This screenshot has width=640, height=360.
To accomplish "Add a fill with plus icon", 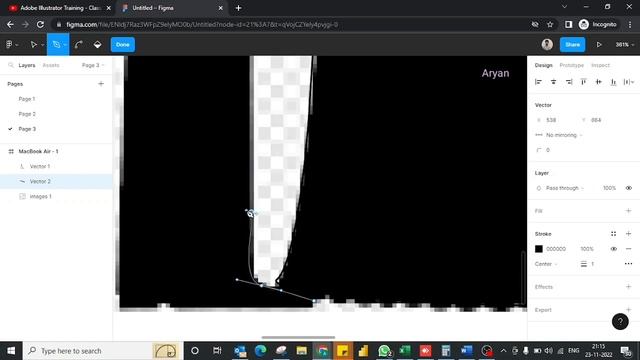I will point(629,211).
